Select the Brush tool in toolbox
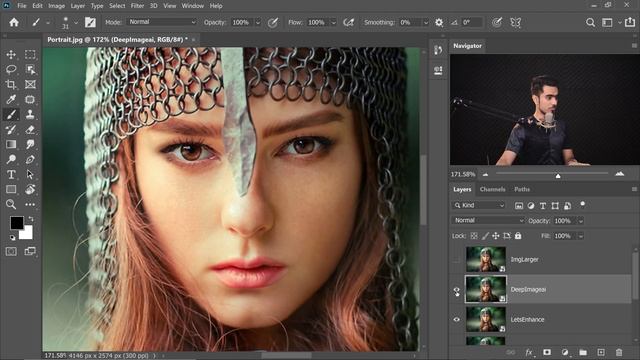Screen dimensions: 640x360 click(x=11, y=114)
